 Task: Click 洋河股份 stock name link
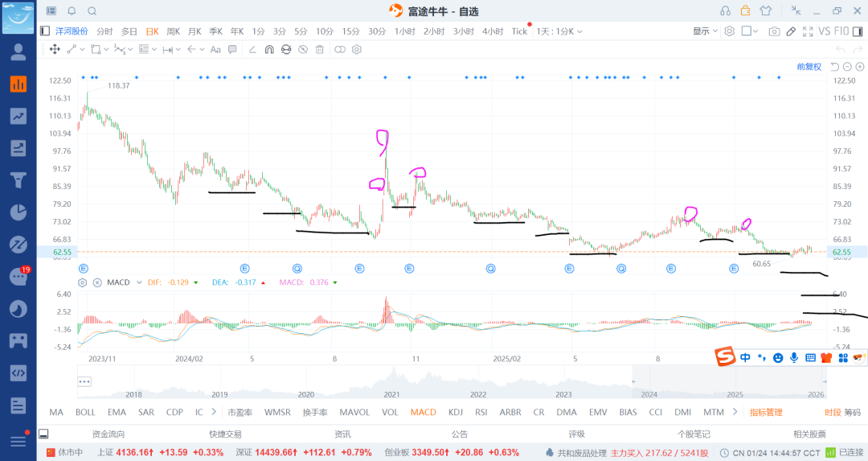[72, 31]
